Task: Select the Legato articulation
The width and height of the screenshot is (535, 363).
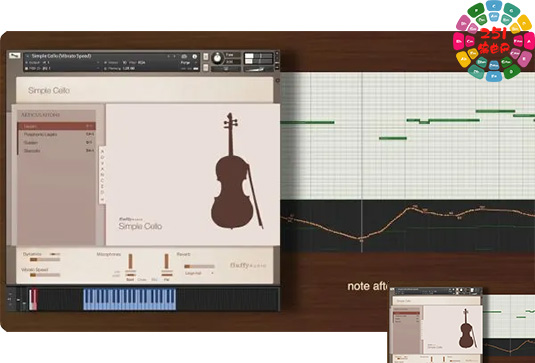Action: pyautogui.click(x=57, y=126)
